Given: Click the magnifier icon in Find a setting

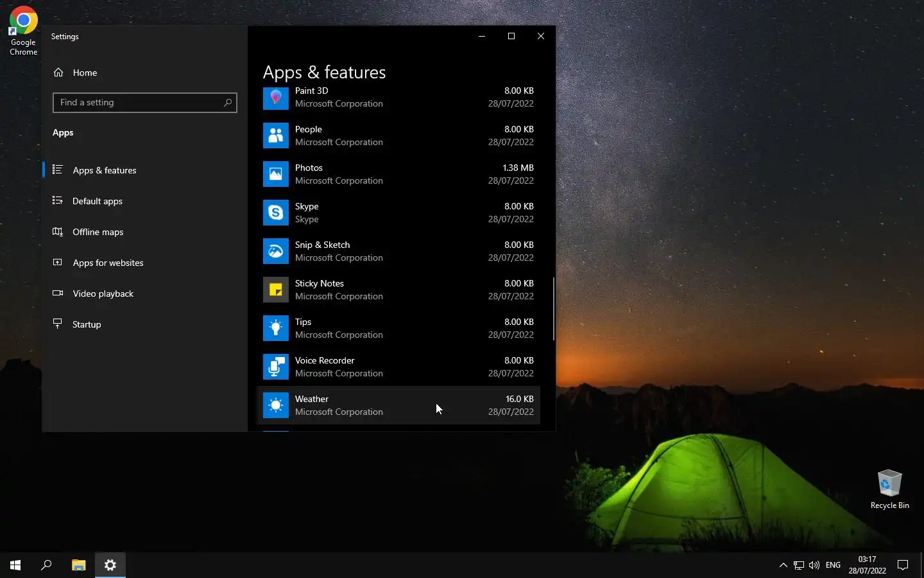Looking at the screenshot, I should (228, 103).
